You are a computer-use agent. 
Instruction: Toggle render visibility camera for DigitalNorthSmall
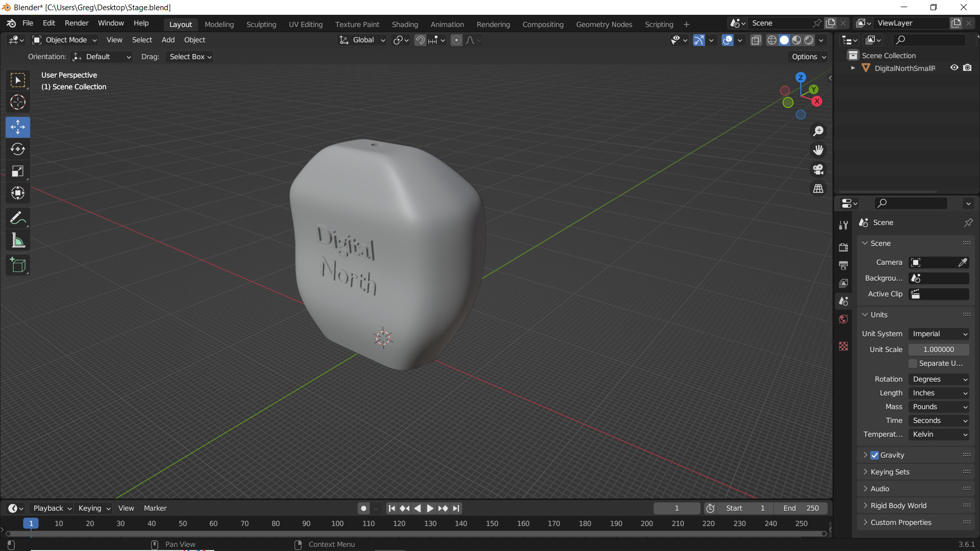(967, 68)
